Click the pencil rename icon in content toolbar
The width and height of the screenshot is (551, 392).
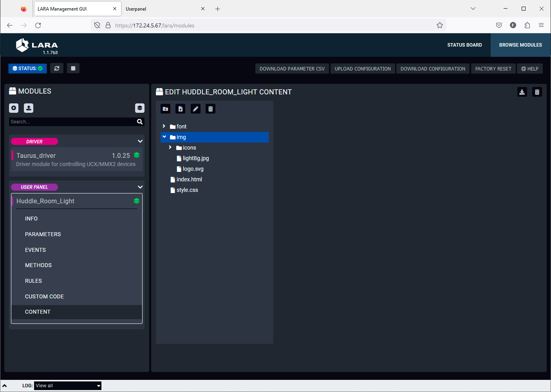pyautogui.click(x=195, y=109)
